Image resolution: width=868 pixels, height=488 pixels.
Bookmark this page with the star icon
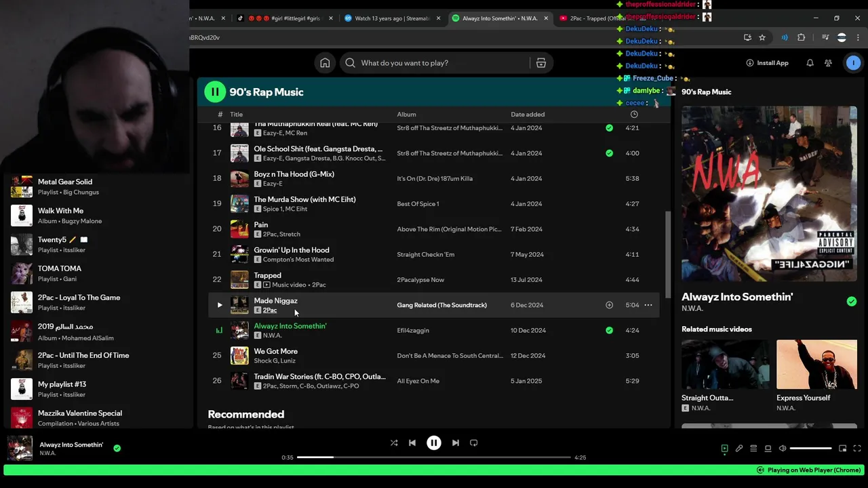[x=762, y=38]
